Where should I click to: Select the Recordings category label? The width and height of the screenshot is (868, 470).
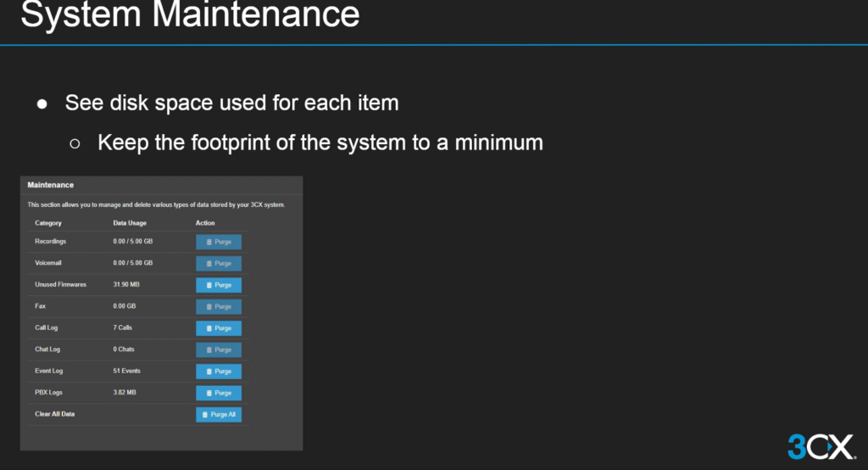(51, 242)
